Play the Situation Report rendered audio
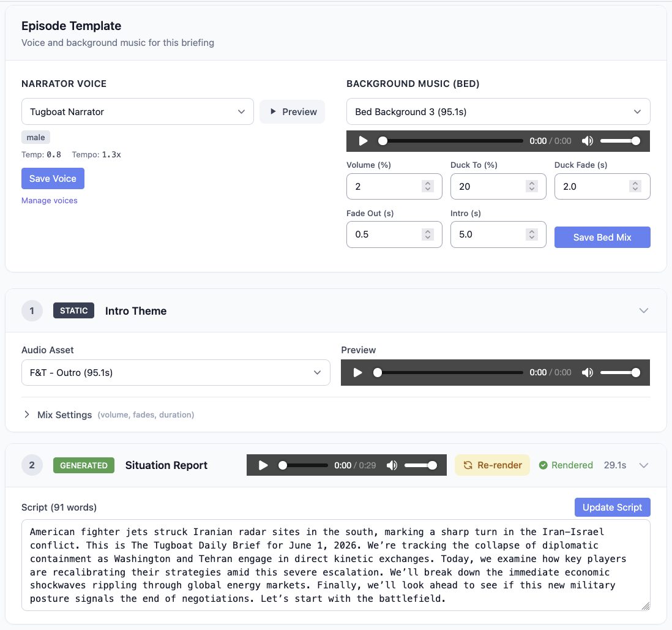The image size is (672, 630). (x=263, y=465)
